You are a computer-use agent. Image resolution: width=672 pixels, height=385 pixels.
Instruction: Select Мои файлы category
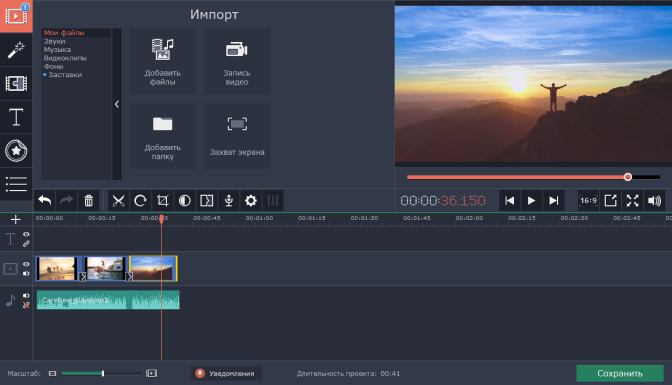coord(64,33)
